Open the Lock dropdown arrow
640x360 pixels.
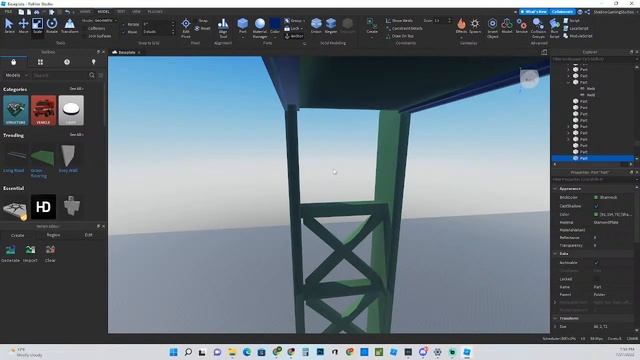[x=302, y=29]
